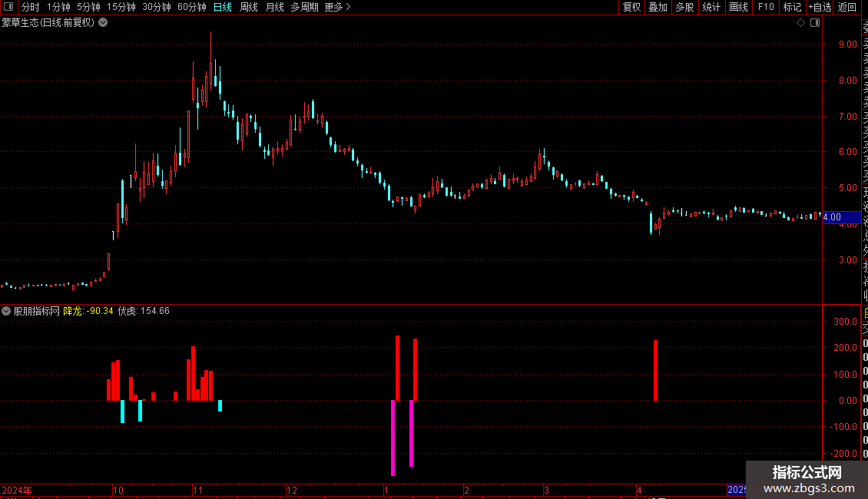Open the indicator dropdown left of 股朋指标网
The width and height of the screenshot is (868, 499).
pos(6,311)
